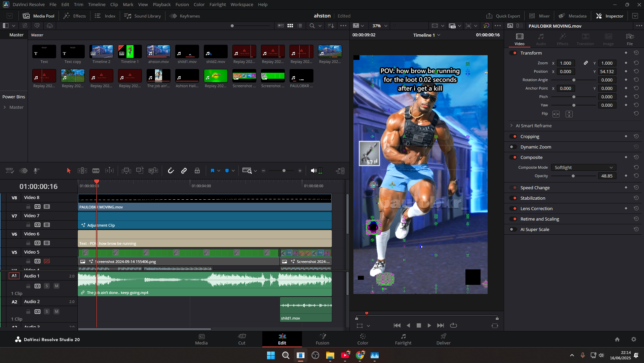The height and width of the screenshot is (363, 644).
Task: Switch media pool to list view
Action: coord(300,26)
